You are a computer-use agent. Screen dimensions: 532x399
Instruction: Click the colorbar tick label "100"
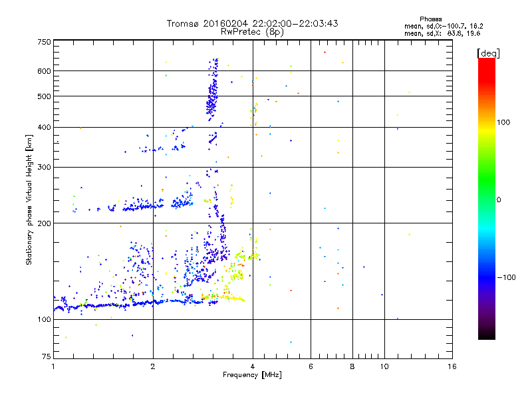pos(503,122)
